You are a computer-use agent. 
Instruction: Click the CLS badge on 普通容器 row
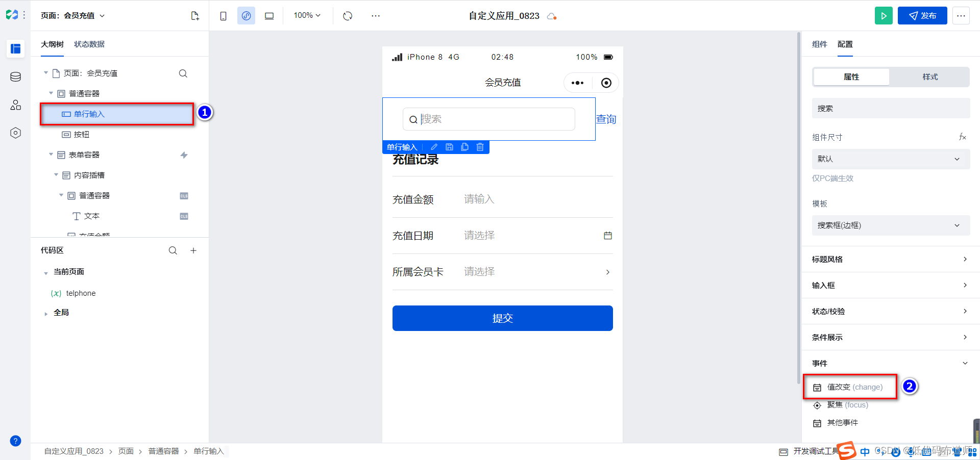[x=184, y=196]
